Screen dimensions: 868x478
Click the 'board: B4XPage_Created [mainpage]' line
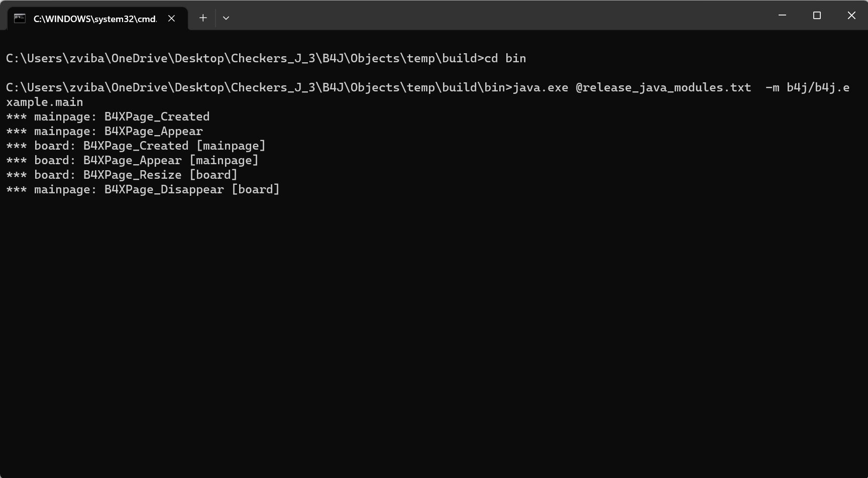pyautogui.click(x=136, y=146)
